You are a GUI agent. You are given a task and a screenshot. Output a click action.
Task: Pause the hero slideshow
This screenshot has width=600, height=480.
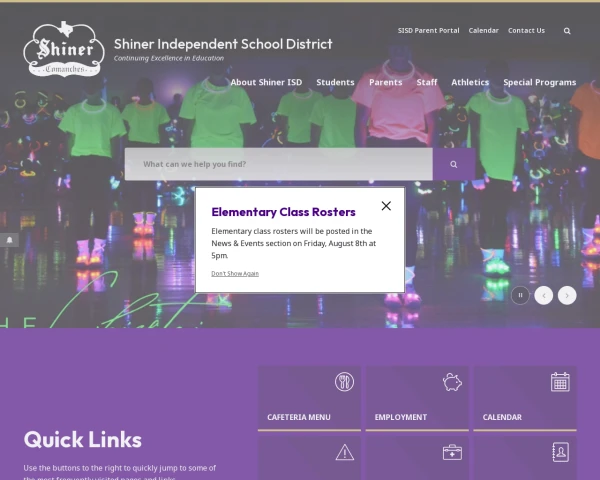pyautogui.click(x=520, y=295)
